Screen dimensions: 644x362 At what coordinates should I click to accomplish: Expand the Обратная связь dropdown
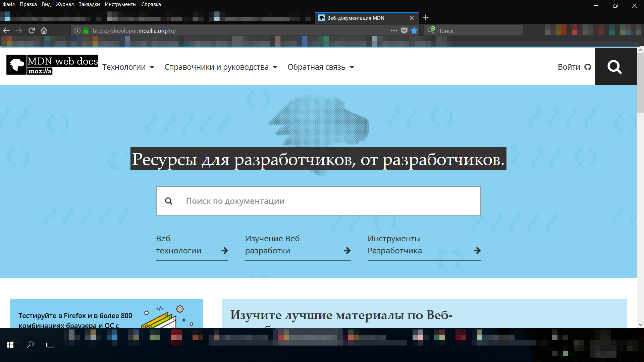tap(320, 67)
